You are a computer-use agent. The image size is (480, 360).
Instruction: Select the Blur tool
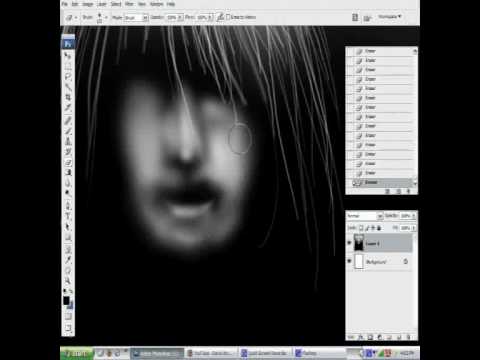pos(68,183)
